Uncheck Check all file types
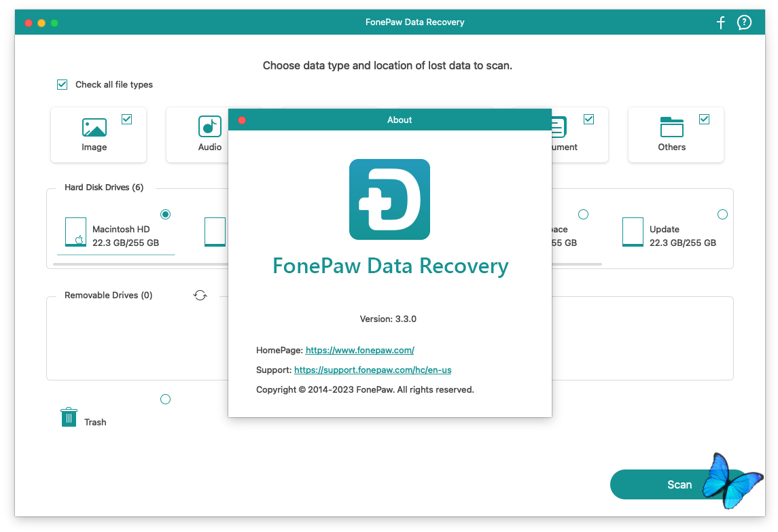This screenshot has width=778, height=532. [x=63, y=85]
